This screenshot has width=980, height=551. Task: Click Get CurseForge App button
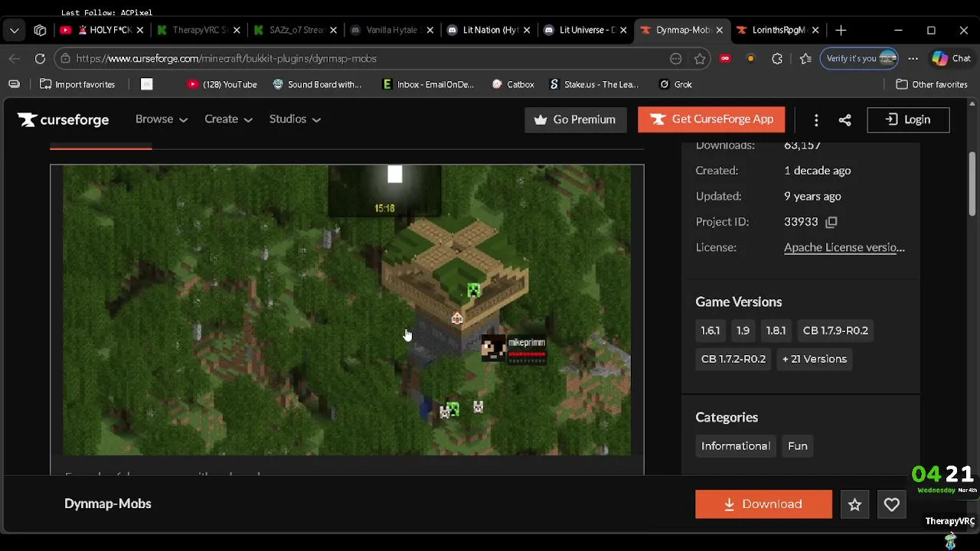[x=711, y=119]
